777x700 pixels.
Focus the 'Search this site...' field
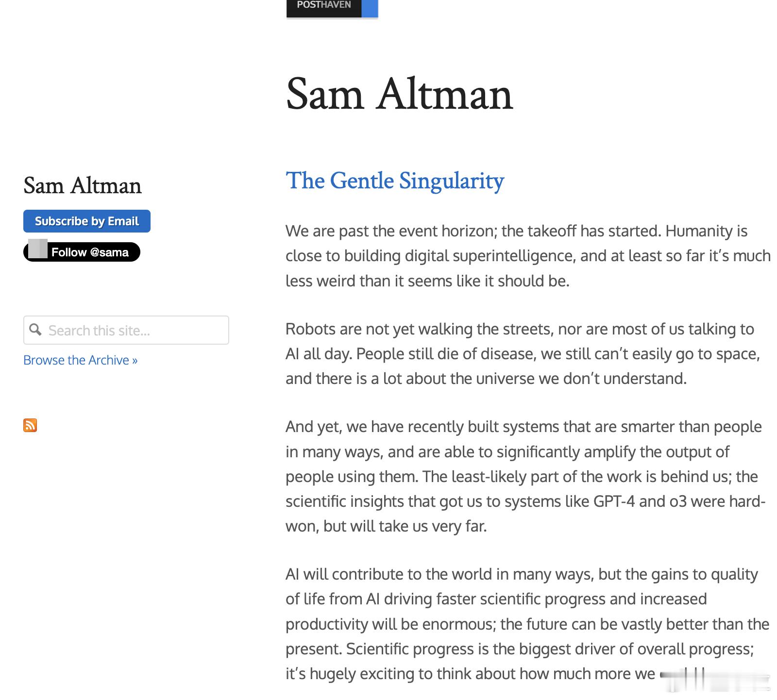tap(126, 330)
